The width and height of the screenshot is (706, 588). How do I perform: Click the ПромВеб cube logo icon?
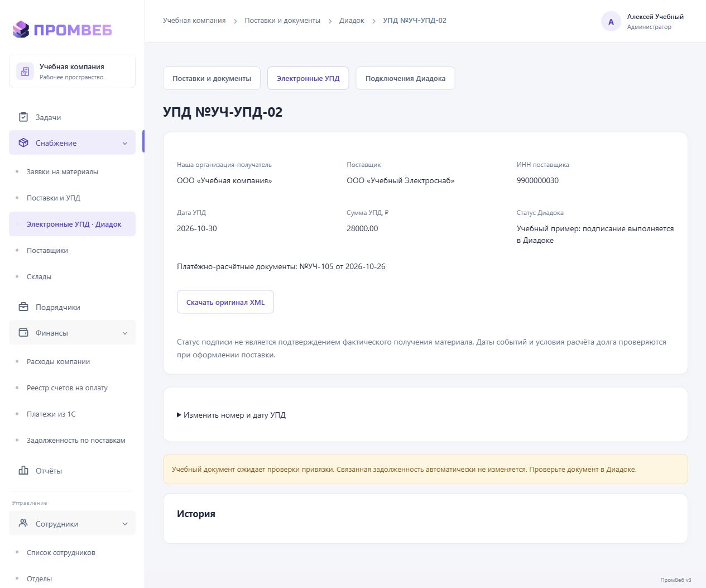[x=21, y=29]
